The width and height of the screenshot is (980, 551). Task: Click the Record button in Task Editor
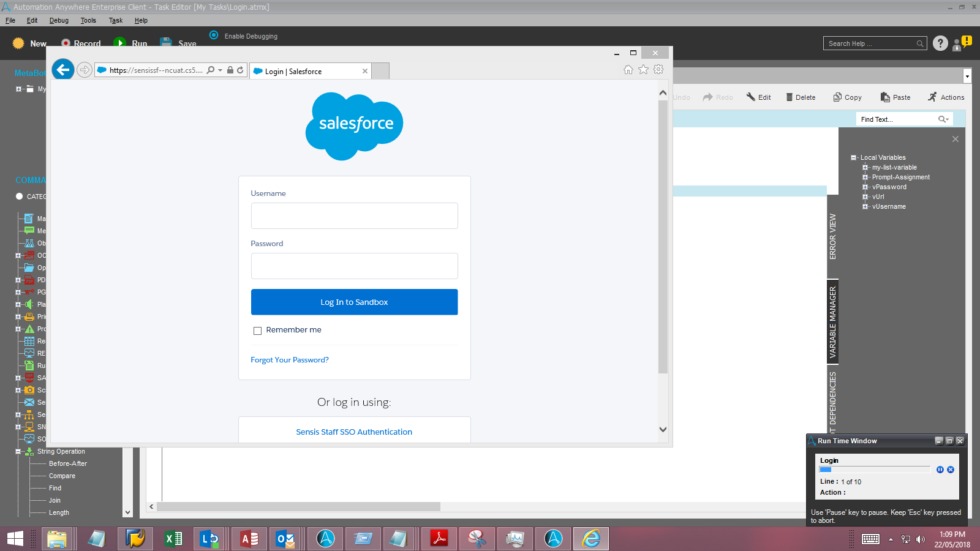click(81, 43)
